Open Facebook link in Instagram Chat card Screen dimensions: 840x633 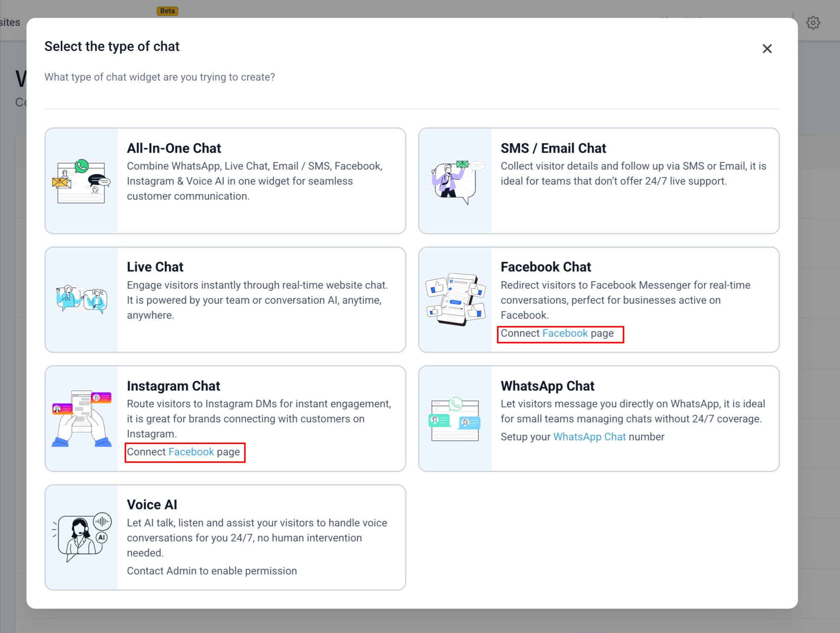pyautogui.click(x=191, y=452)
